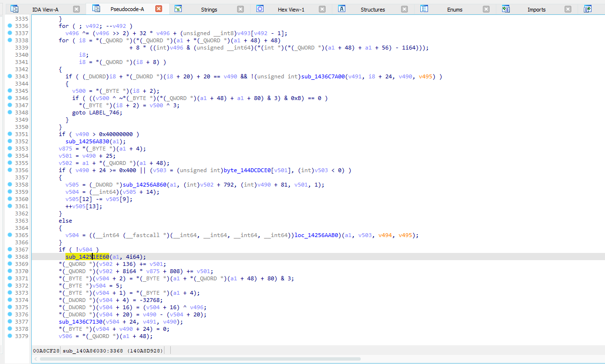This screenshot has height=364, width=605.
Task: Click the Strings tab icon
Action: pyautogui.click(x=178, y=9)
